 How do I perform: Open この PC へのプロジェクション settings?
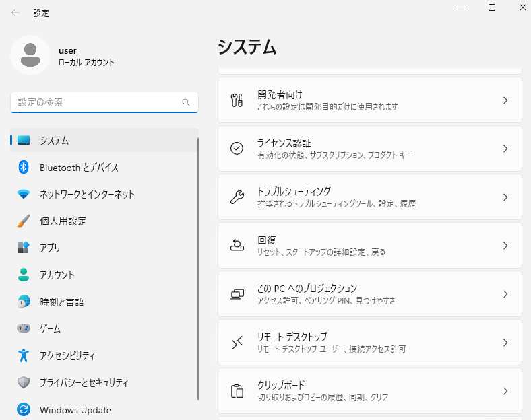[x=370, y=294]
